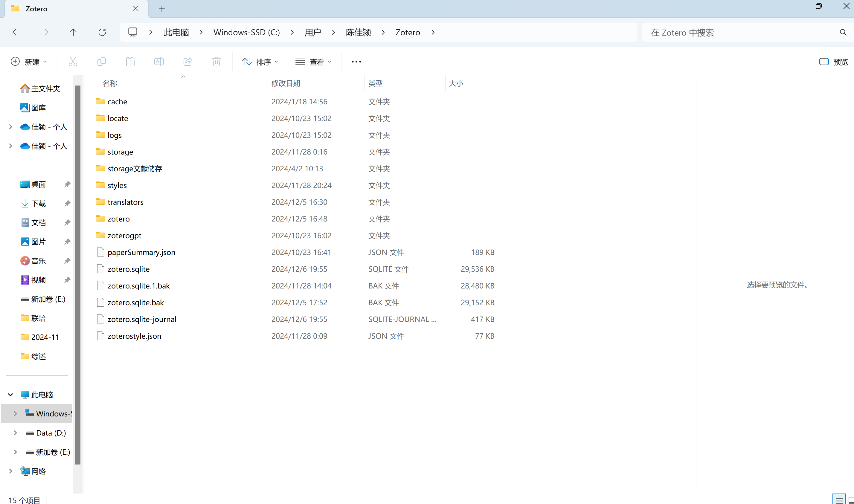
Task: Select the zotero.sqlite file
Action: coord(128,269)
